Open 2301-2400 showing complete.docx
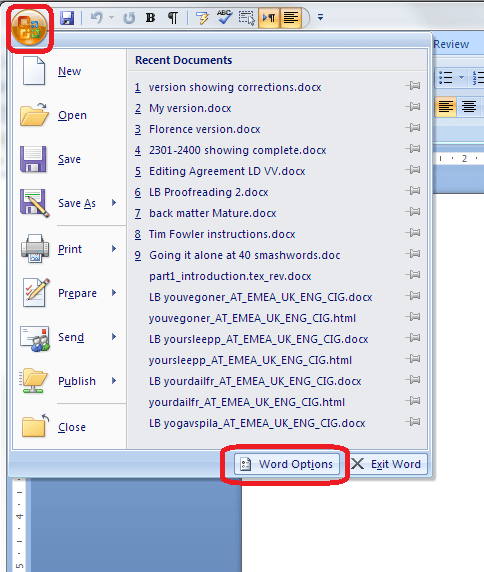 coord(237,150)
